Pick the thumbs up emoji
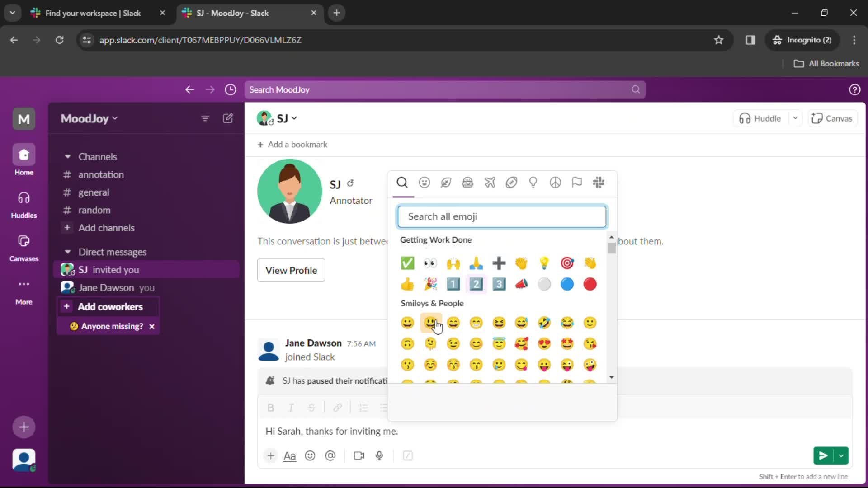Screen dimensions: 868x488 [407, 284]
